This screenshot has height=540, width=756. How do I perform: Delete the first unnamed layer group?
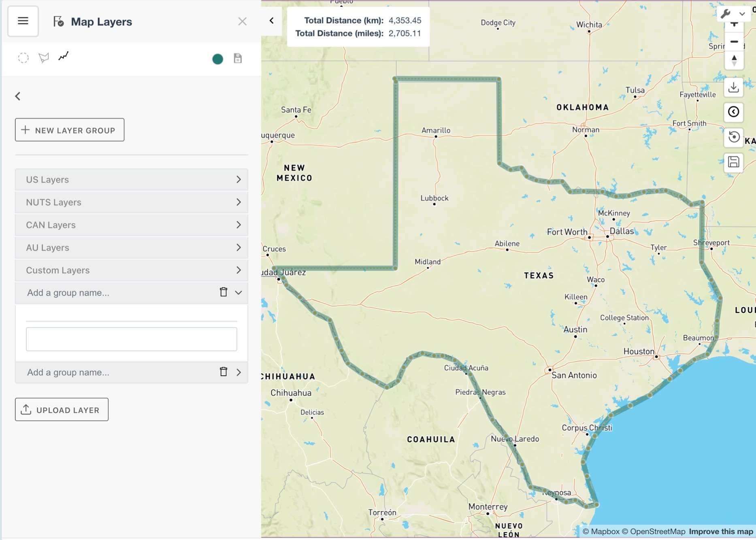[x=224, y=292]
